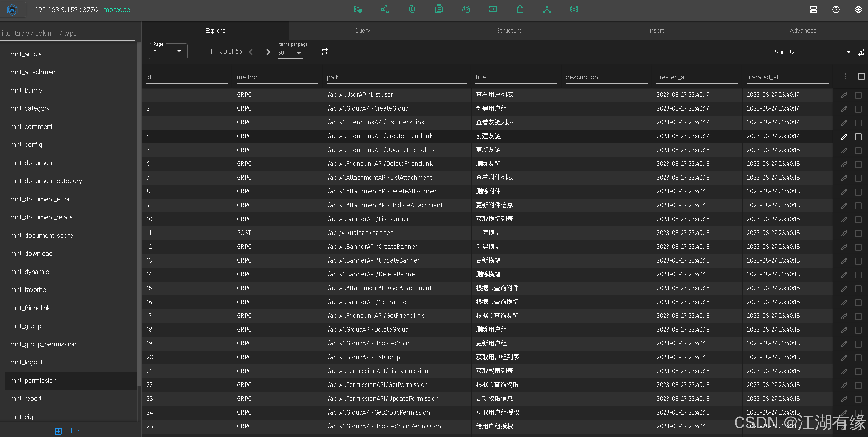Click the scheduled send icon in toolbar
This screenshot has height=437, width=868.
[x=358, y=9]
